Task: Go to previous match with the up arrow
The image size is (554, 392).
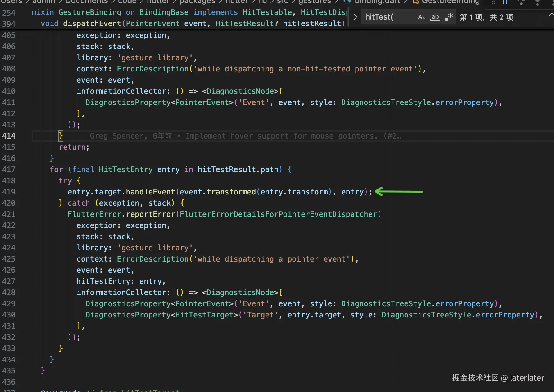Action: click(x=551, y=17)
